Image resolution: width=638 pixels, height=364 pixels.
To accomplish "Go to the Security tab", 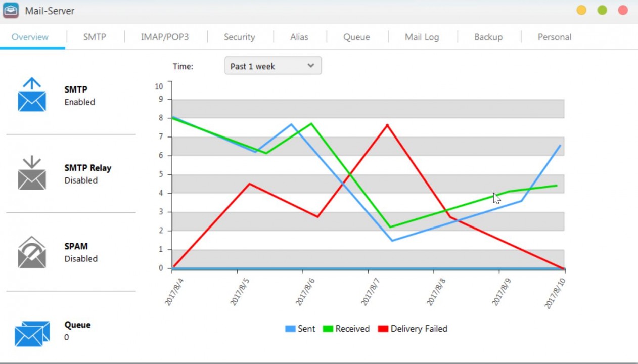I will click(239, 37).
